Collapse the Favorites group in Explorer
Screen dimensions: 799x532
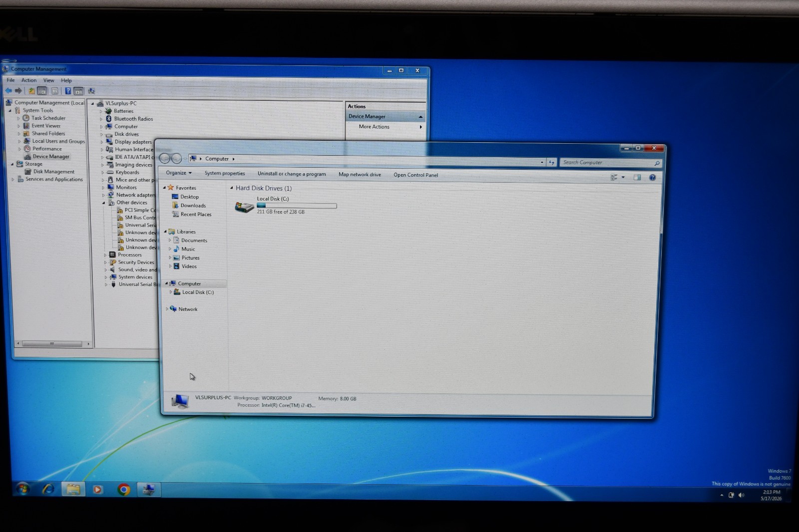click(164, 188)
